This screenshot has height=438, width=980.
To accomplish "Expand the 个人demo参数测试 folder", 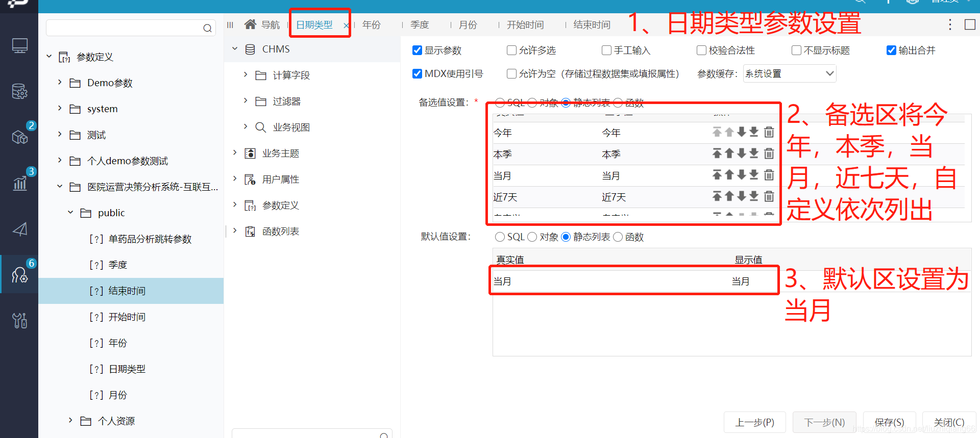I will click(x=60, y=160).
